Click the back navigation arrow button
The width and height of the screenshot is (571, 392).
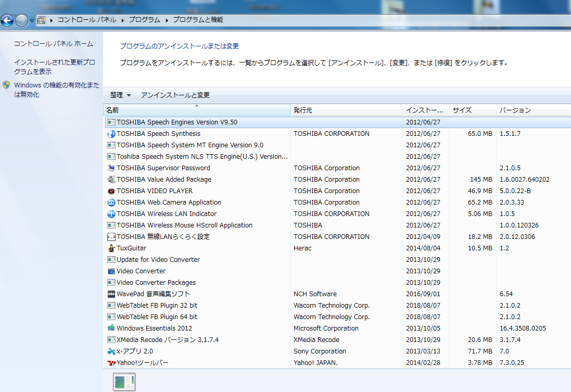7,20
